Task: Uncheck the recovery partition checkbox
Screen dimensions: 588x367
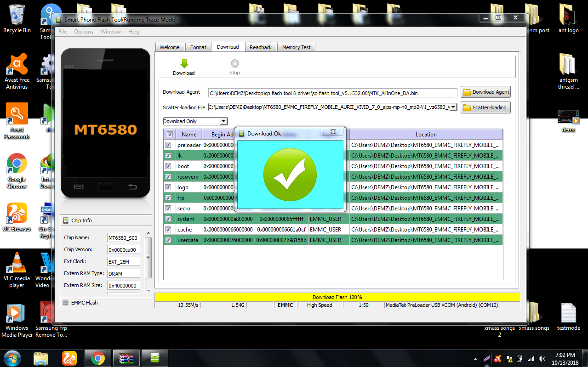Action: pyautogui.click(x=168, y=177)
